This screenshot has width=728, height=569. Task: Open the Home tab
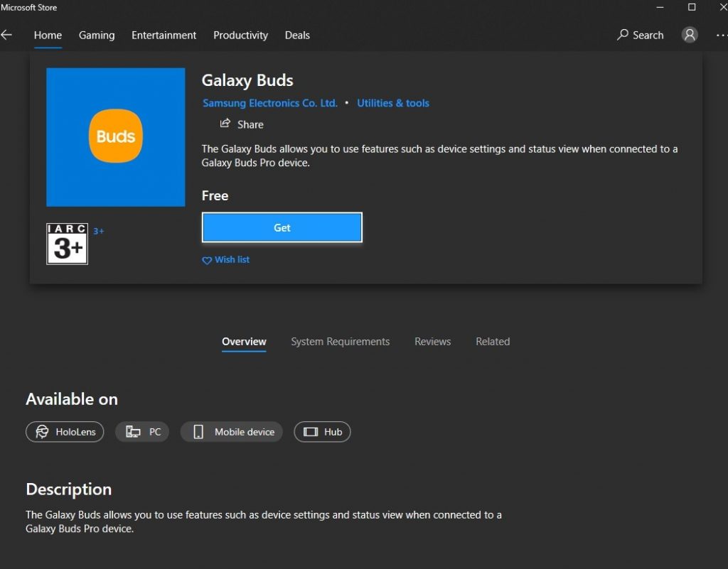[48, 36]
